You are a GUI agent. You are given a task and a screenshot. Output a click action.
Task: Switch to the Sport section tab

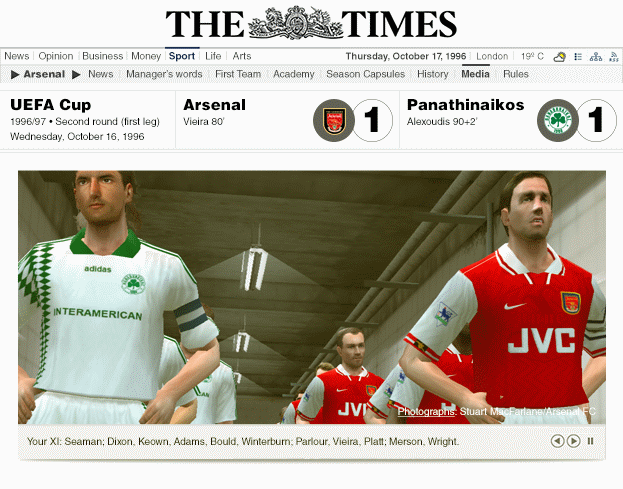[182, 56]
